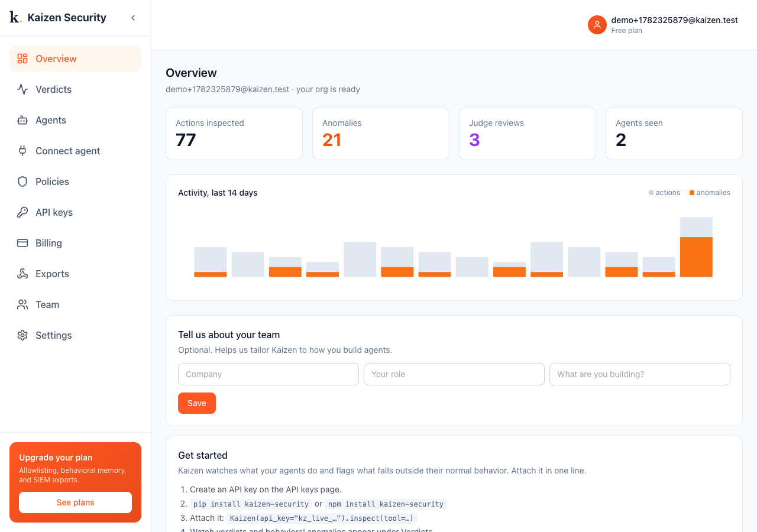Screen dimensions: 757x532
Task: Open the Overview menu item
Action: pyautogui.click(x=75, y=59)
